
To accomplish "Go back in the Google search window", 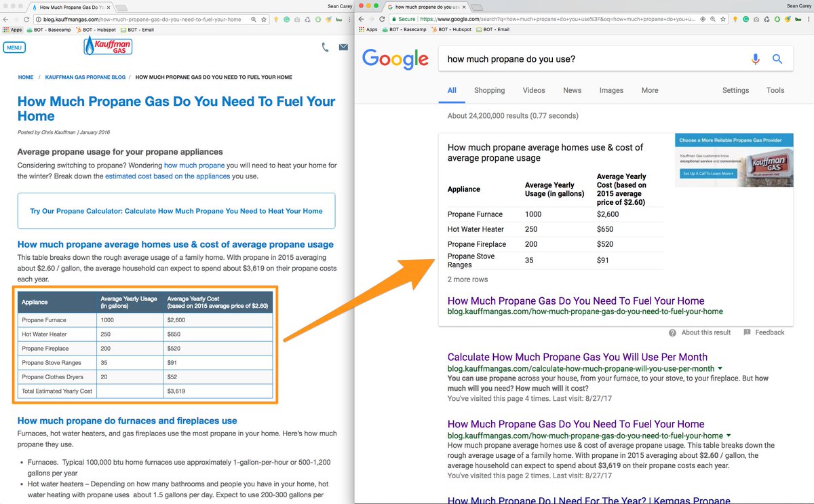I will (x=361, y=20).
